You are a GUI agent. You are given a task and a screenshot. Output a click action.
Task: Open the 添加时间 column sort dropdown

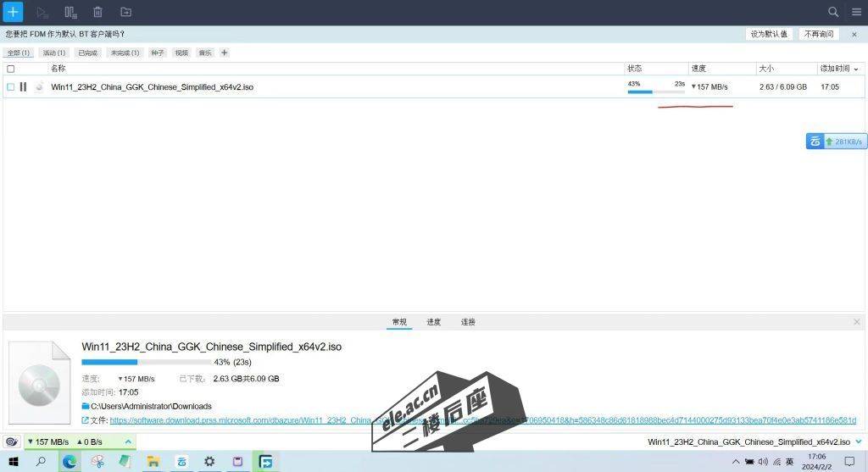(x=855, y=69)
